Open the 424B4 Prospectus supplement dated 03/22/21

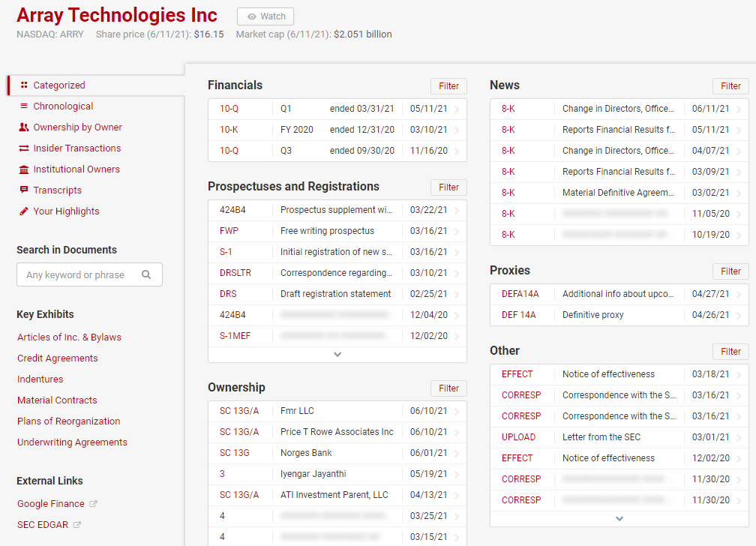pos(337,210)
